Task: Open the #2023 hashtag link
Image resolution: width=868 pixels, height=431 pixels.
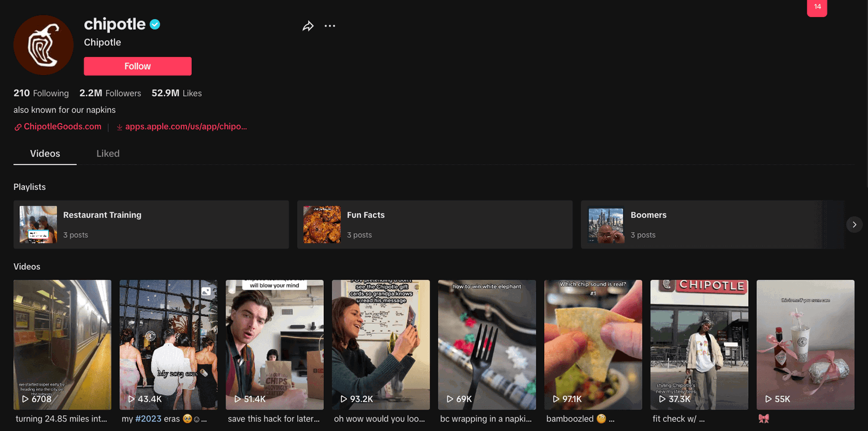Action: click(x=148, y=419)
